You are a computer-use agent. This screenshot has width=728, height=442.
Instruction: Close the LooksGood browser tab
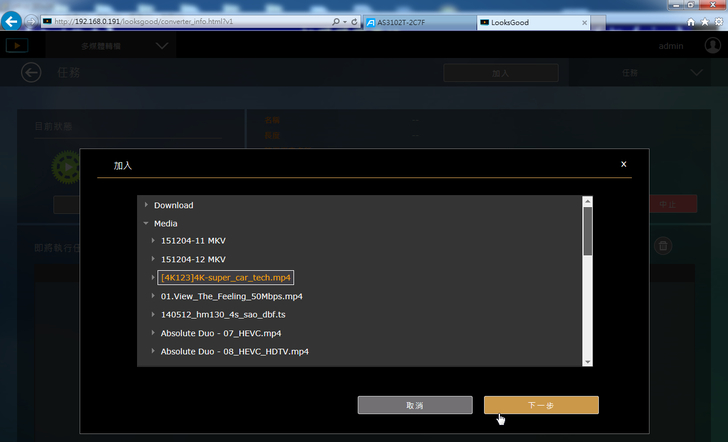click(584, 22)
